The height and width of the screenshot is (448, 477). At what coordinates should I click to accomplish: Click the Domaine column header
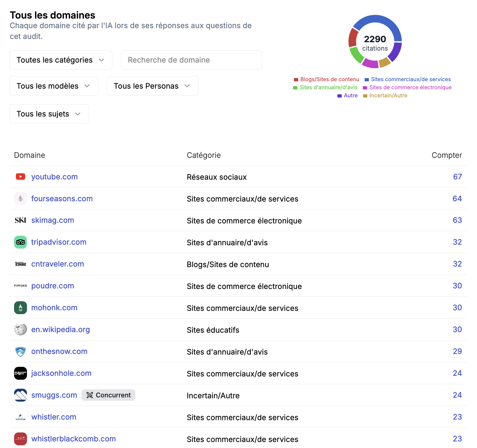point(30,155)
